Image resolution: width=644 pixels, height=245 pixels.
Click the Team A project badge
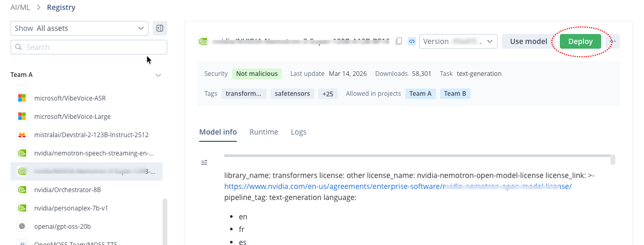(420, 94)
